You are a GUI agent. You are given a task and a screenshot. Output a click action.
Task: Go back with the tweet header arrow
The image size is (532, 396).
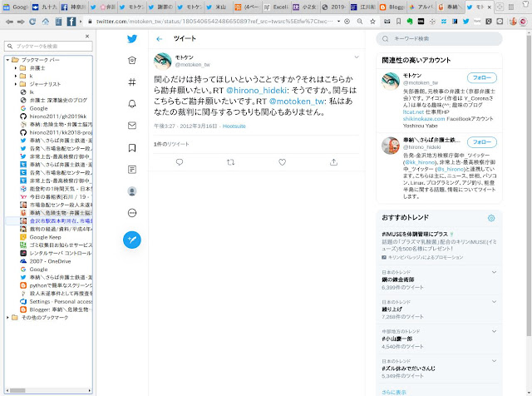159,39
